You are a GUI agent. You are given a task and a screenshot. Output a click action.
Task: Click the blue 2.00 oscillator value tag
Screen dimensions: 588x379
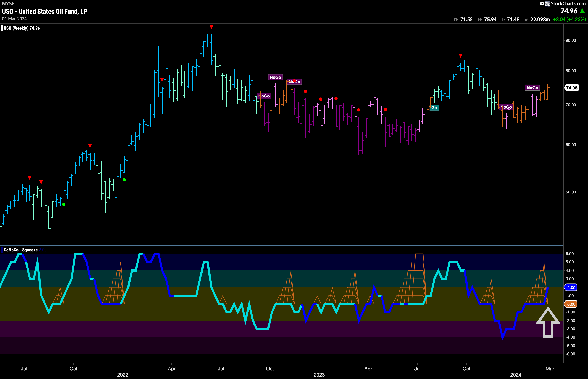(x=571, y=288)
